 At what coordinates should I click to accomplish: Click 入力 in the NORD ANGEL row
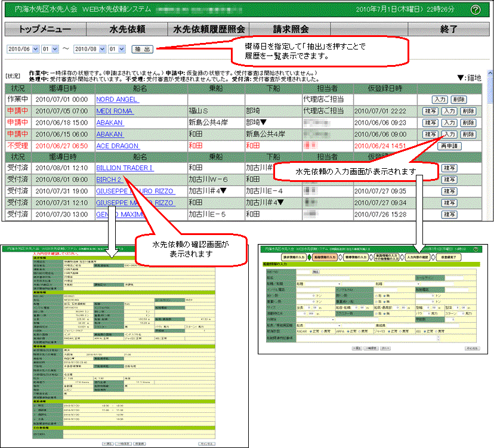point(441,99)
